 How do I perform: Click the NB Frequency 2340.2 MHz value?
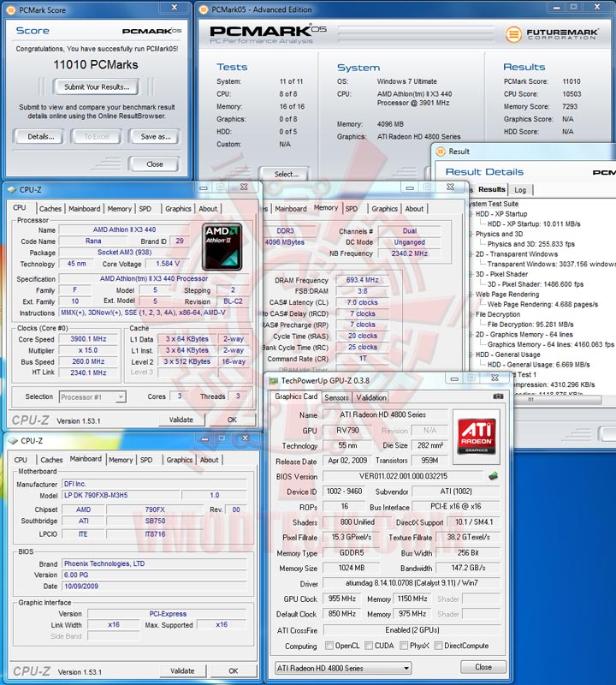tap(410, 253)
